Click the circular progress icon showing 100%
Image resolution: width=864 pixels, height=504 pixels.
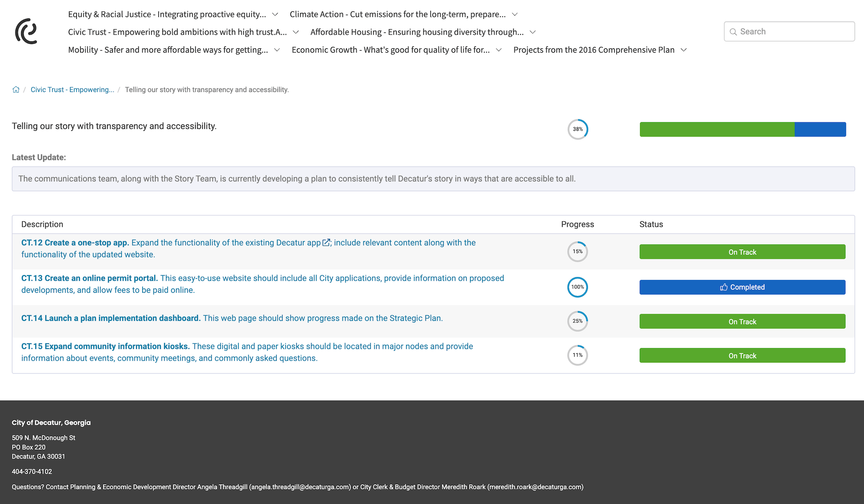577,287
